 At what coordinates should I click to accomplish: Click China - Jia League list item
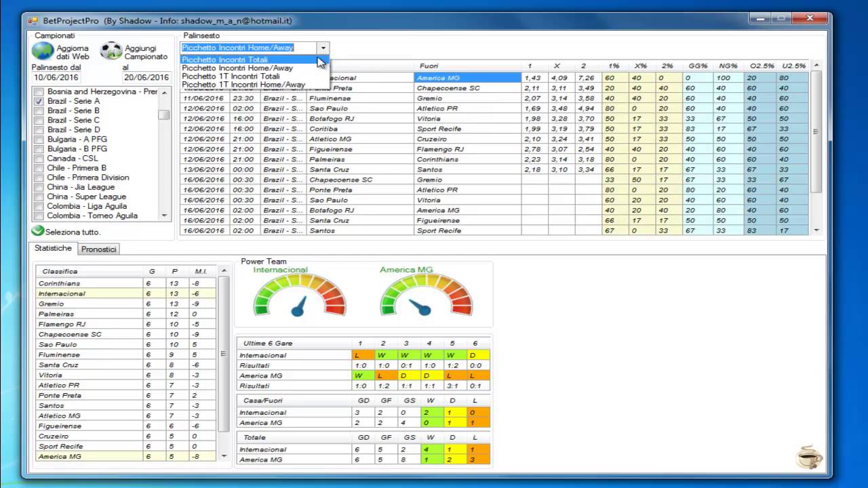[x=81, y=187]
